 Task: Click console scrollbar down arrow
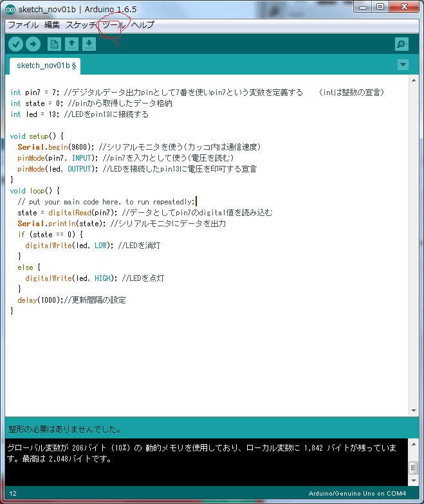pyautogui.click(x=414, y=481)
